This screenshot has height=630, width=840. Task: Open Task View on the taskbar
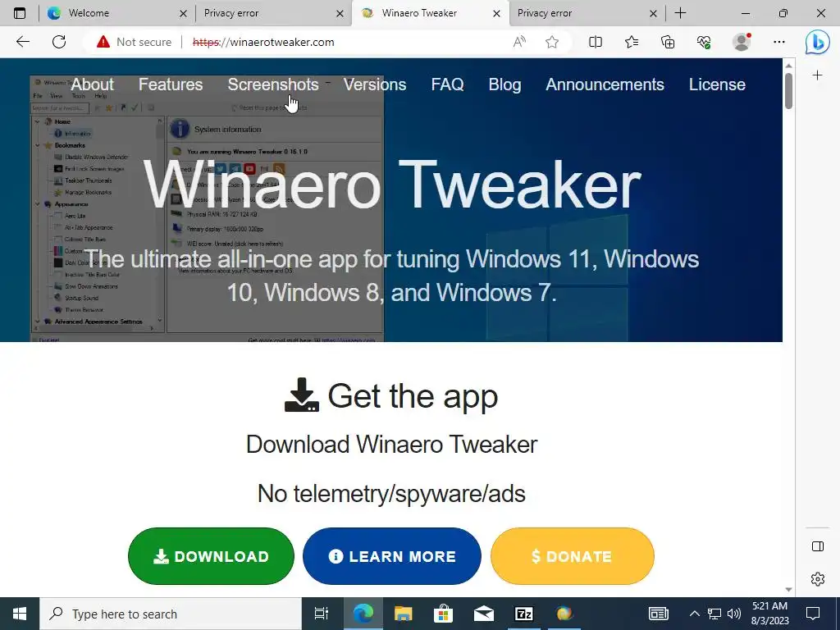click(x=322, y=614)
